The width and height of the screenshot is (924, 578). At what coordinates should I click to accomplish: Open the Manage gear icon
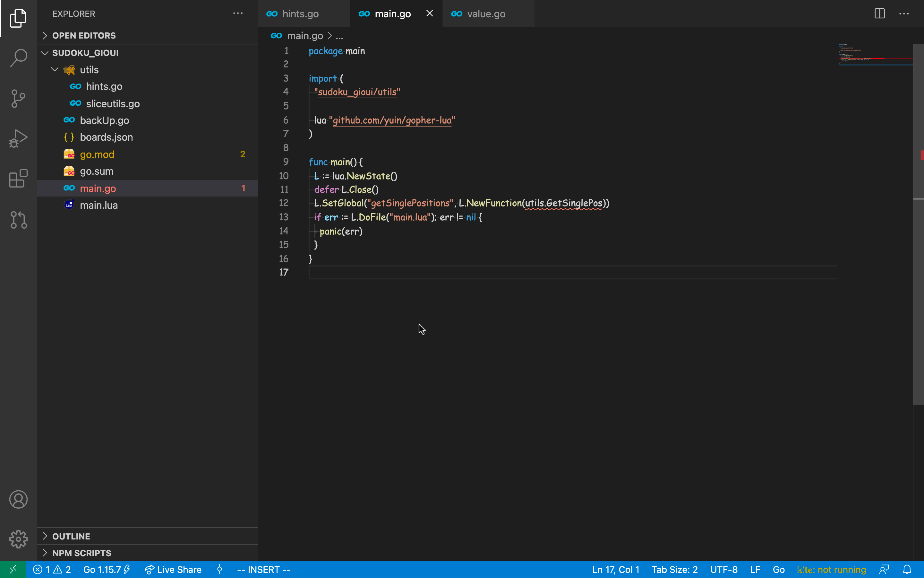(x=18, y=539)
